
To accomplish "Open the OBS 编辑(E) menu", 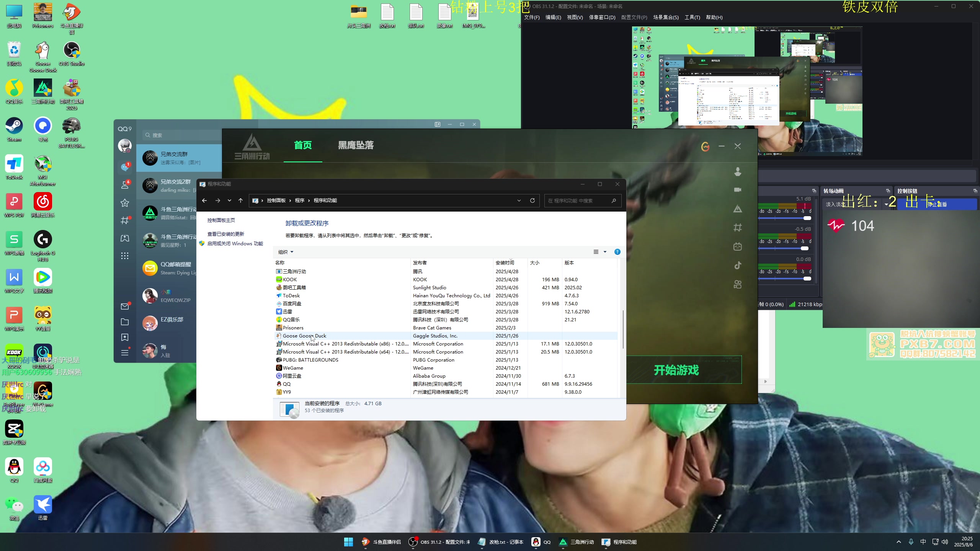I will click(553, 18).
